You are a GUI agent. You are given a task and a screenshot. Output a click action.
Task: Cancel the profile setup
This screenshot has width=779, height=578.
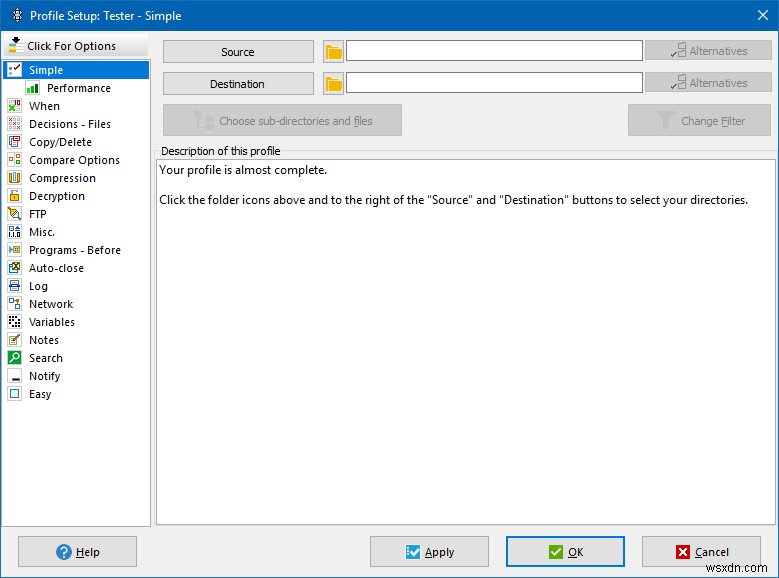(701, 551)
